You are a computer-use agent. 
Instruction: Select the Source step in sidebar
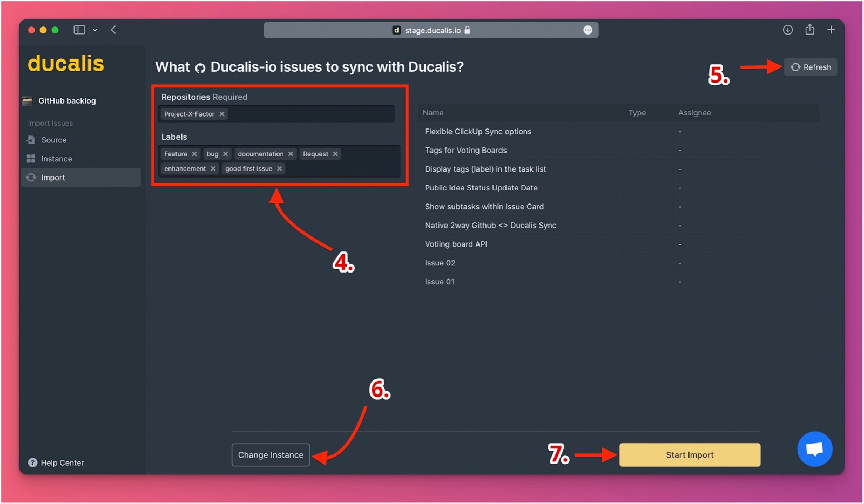tap(81, 140)
